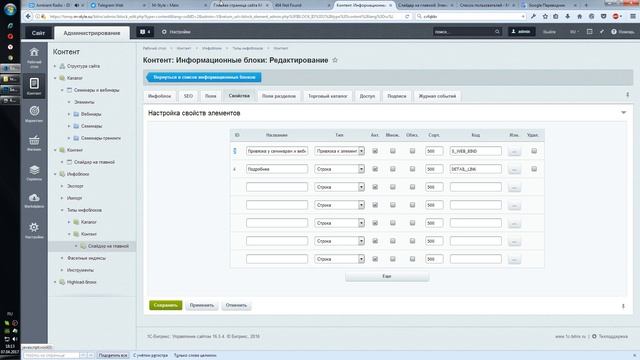640x360 pixels.
Task: Click the pin icon in admin header
Action: (602, 32)
